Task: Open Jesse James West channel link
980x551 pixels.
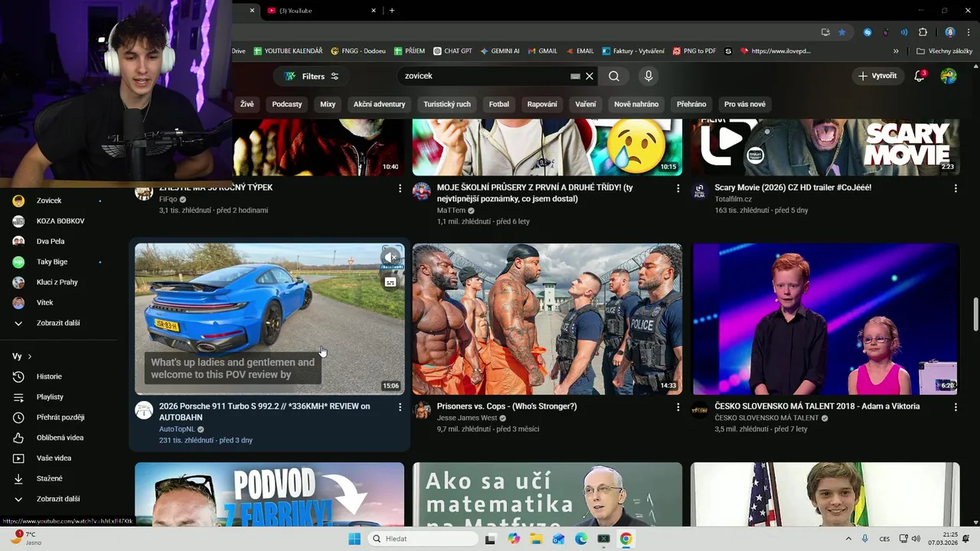Action: click(x=467, y=419)
